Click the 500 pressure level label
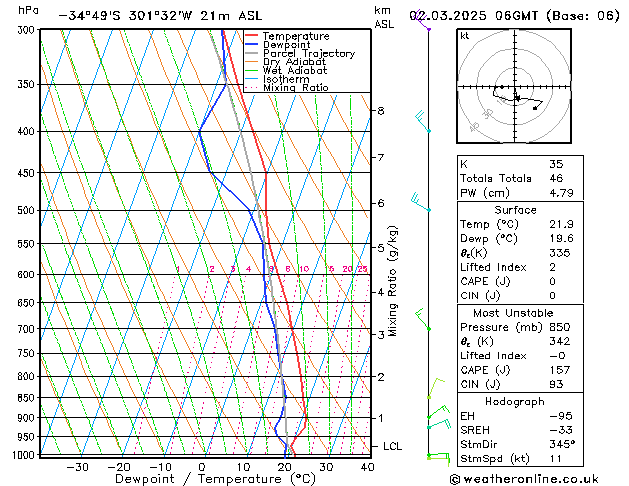The width and height of the screenshot is (629, 486). (28, 211)
